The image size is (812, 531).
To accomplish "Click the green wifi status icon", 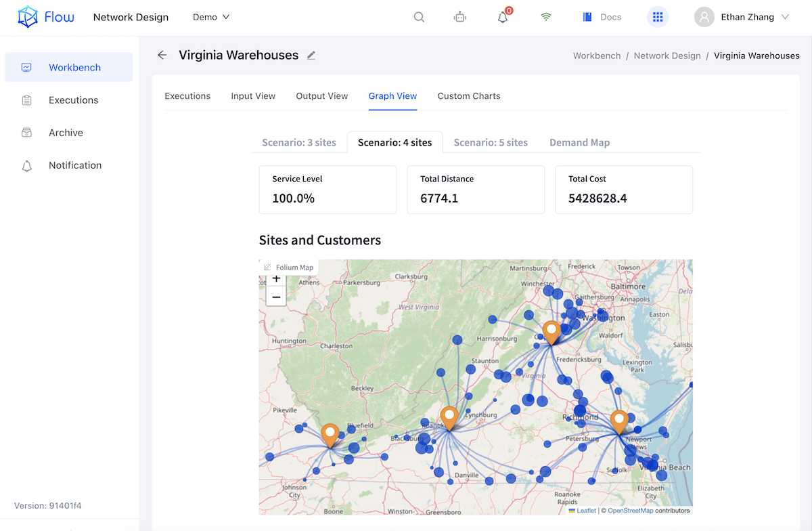I will [546, 18].
